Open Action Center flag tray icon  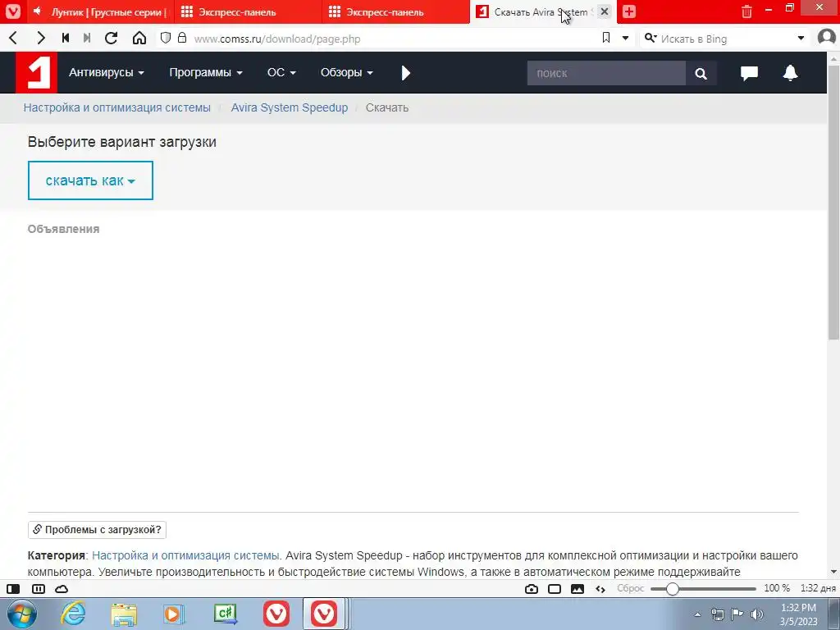tap(737, 614)
